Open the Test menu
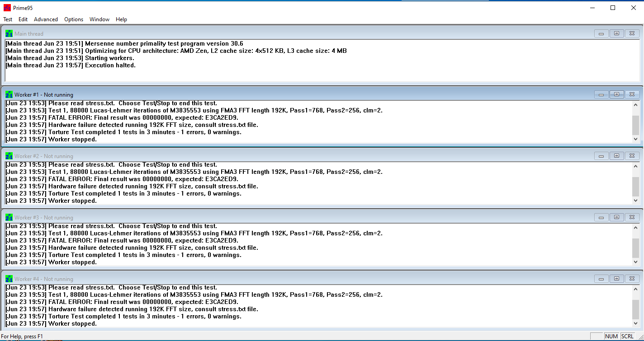The width and height of the screenshot is (644, 341). (8, 19)
